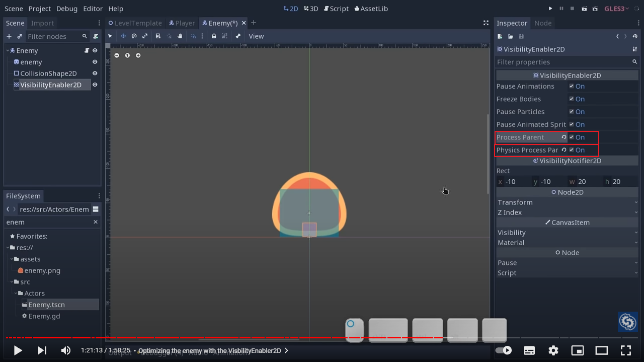Viewport: 644px width, 362px height.
Task: Uncheck the Process Parent checkbox
Action: click(x=572, y=137)
